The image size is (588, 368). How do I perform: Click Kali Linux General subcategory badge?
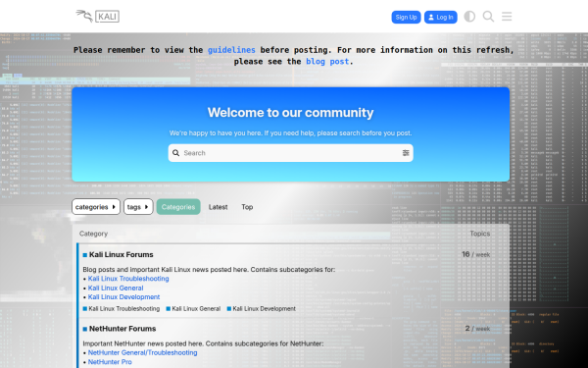[x=193, y=309]
